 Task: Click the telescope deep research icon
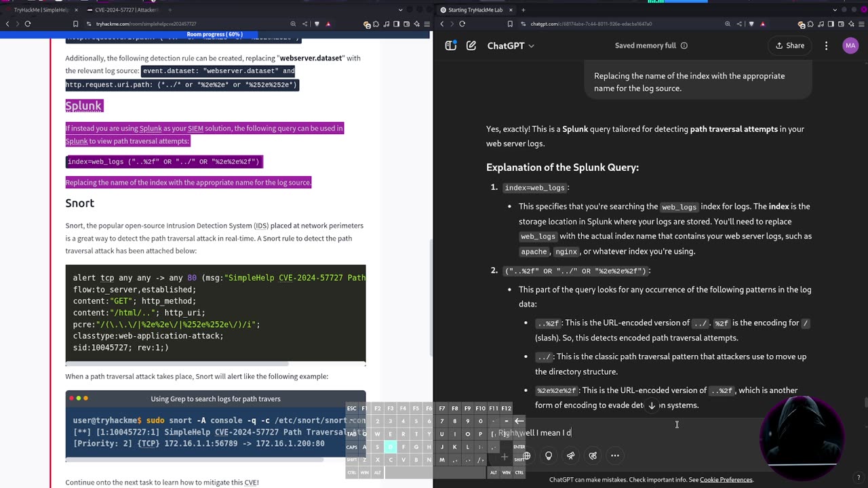570,455
